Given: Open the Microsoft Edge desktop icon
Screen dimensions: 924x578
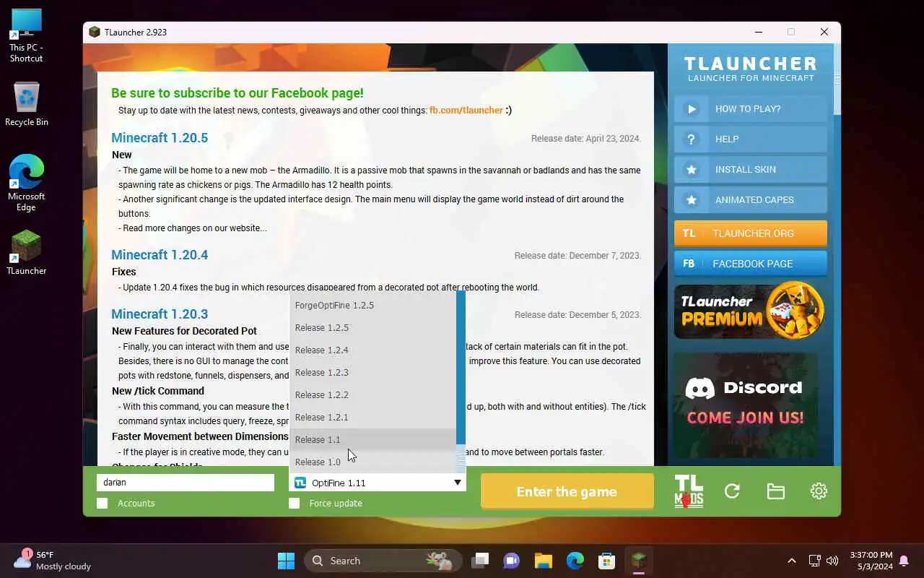Looking at the screenshot, I should 26,184.
